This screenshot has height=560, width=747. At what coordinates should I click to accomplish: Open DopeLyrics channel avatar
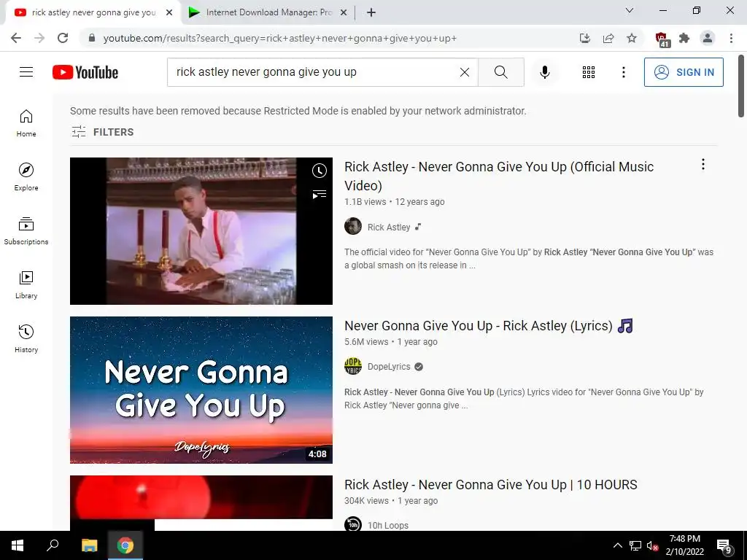click(353, 366)
